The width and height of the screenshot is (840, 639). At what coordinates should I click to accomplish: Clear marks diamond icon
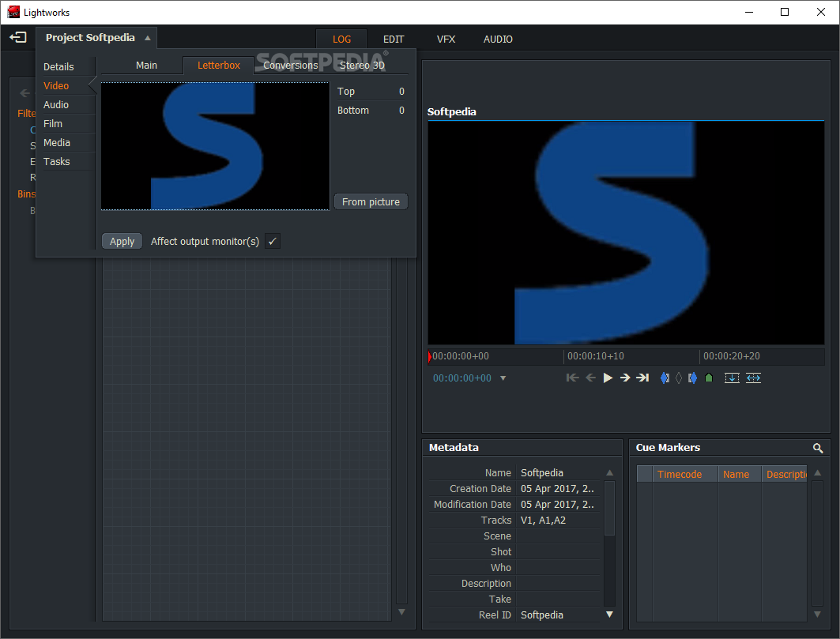678,378
